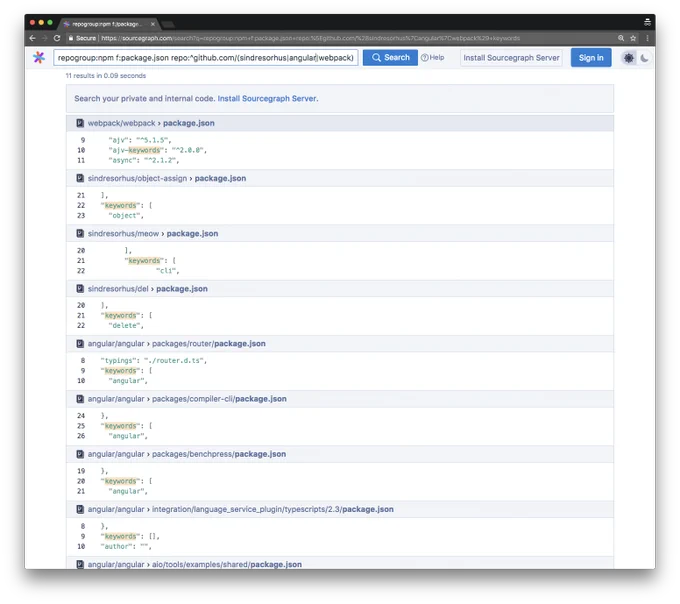Click "async" code line 11
680x604 pixels.
144,160
